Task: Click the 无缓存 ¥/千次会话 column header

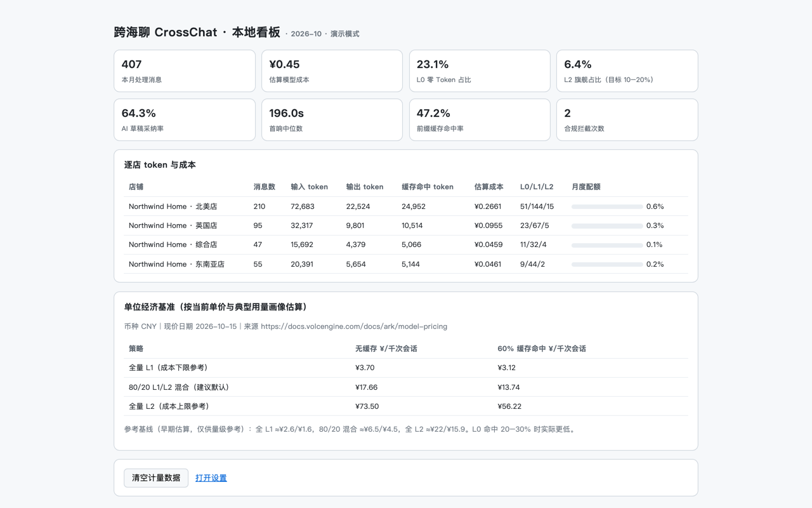Action: (x=386, y=349)
